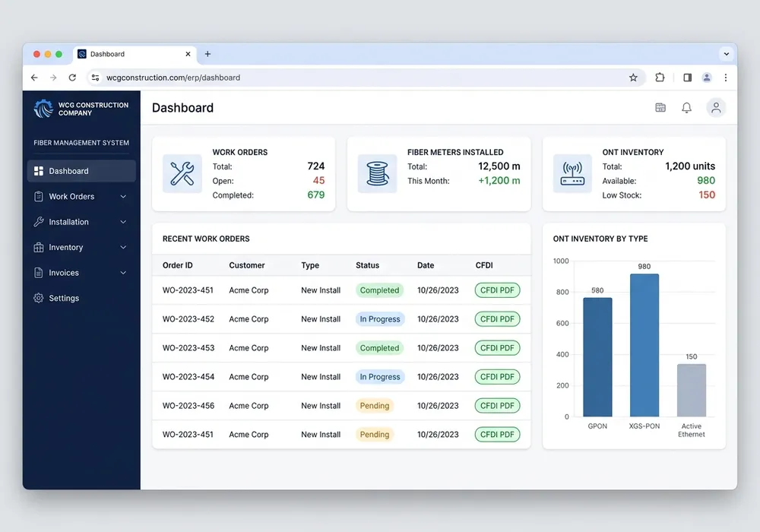Click the fiber spool icon
The image size is (760, 532).
click(377, 173)
